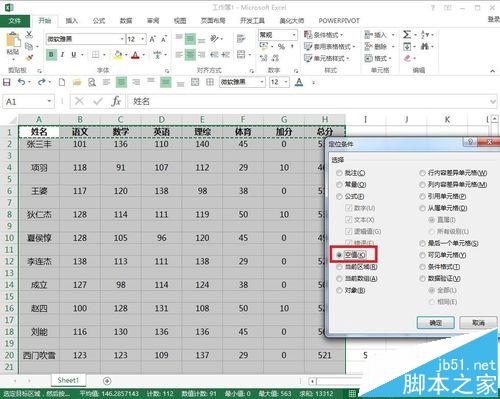Select the 当前数组(A) radio option
This screenshot has height=399, width=500.
pos(339,279)
